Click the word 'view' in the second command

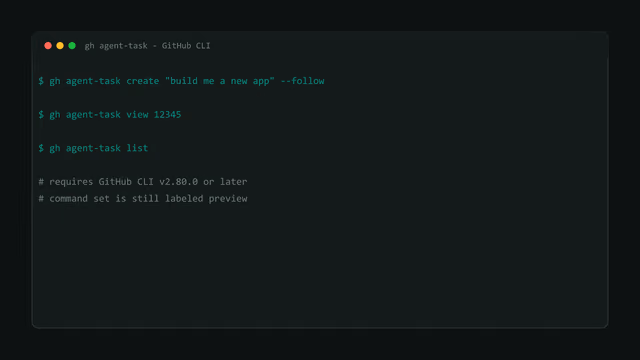point(137,115)
